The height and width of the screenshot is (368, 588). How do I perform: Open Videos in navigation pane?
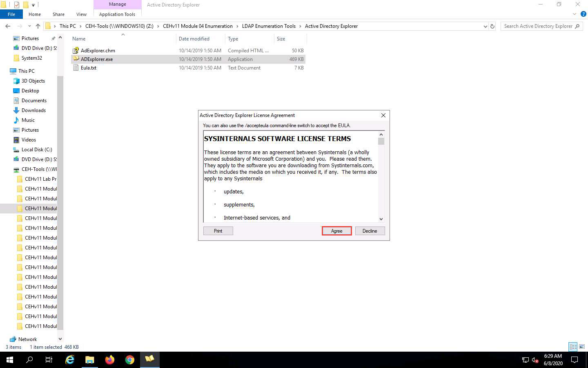29,140
